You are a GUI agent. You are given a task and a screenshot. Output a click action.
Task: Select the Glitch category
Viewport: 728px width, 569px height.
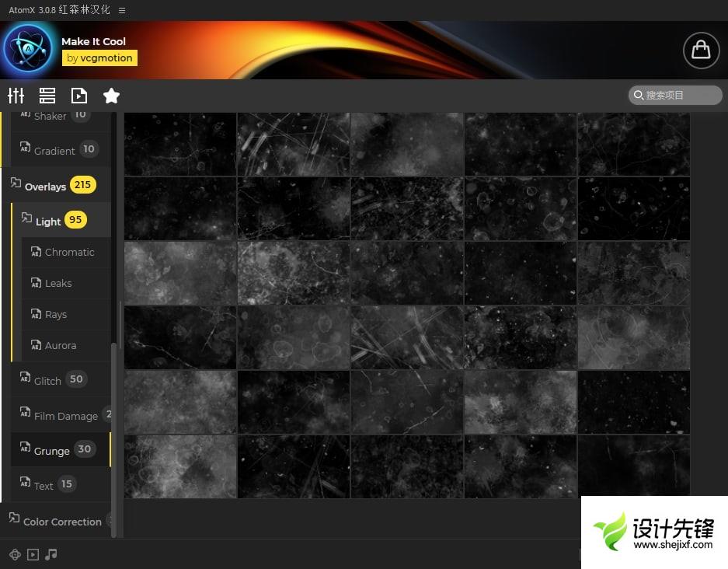point(47,380)
